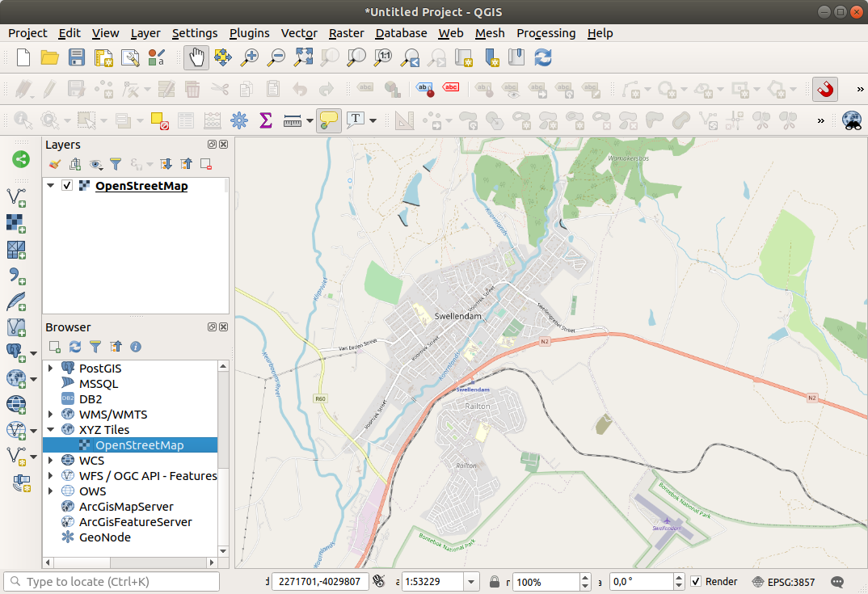Viewport: 868px width, 594px height.
Task: Toggle the scale lock padlock
Action: click(x=493, y=581)
